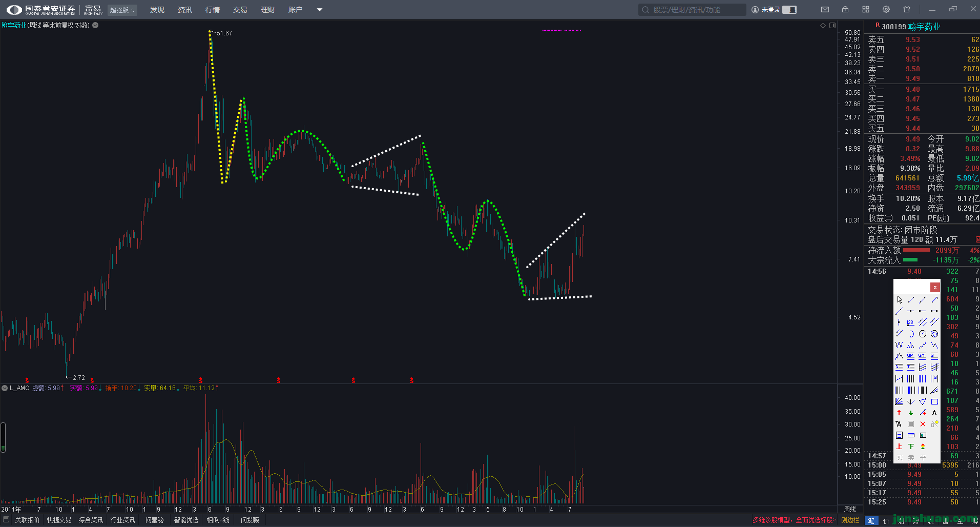Screen dimensions: 980x527
Task: Click the lock screen icon
Action: [x=845, y=10]
